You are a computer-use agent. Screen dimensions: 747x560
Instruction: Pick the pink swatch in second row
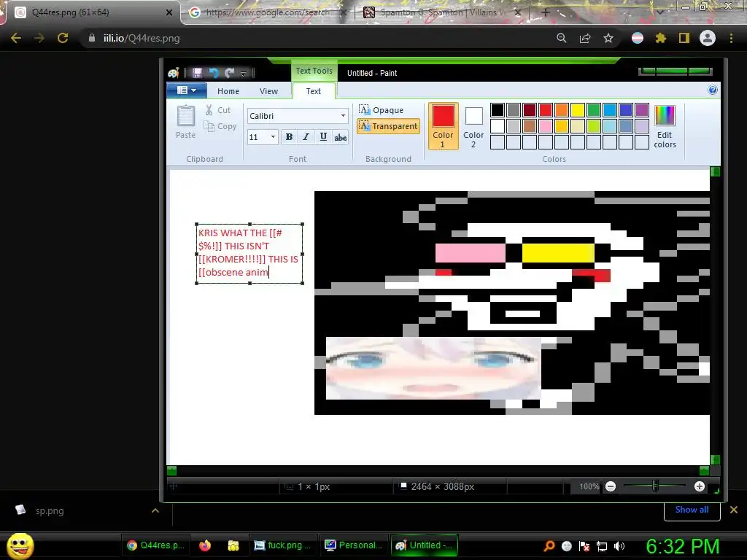546,126
